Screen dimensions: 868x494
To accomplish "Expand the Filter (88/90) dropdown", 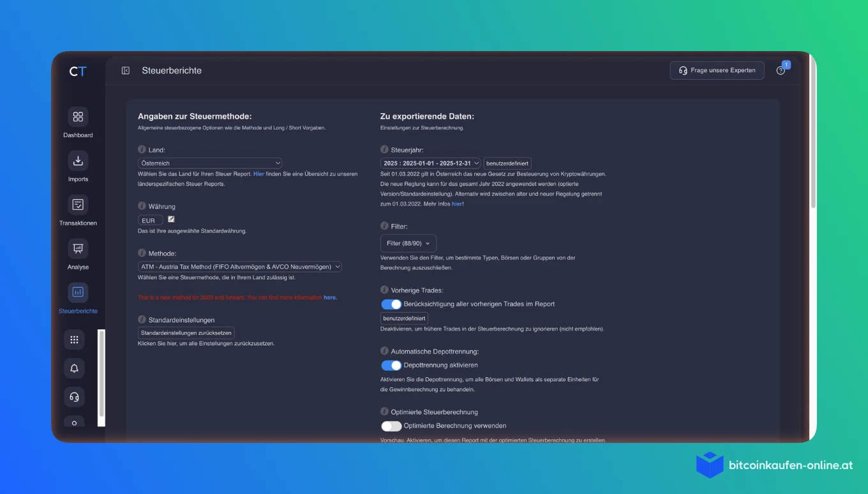I will click(408, 243).
